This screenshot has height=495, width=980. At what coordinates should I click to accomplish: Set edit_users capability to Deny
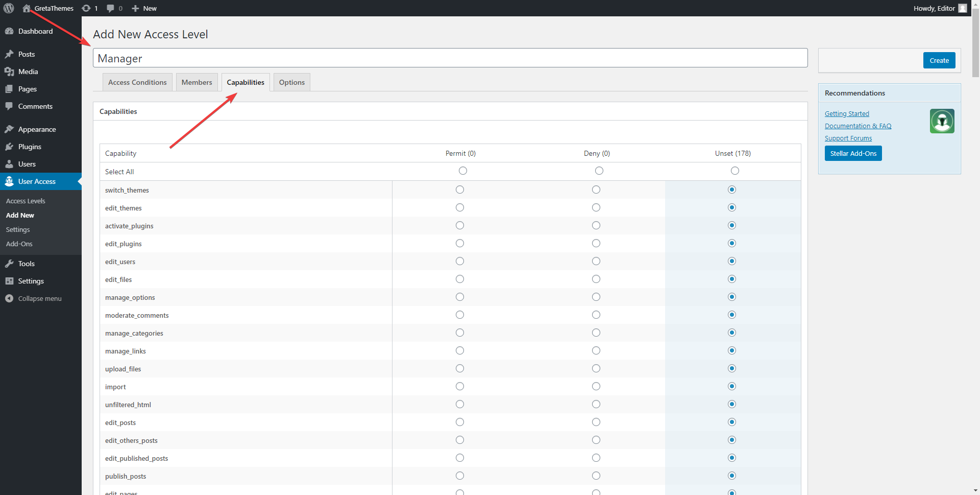pyautogui.click(x=596, y=261)
